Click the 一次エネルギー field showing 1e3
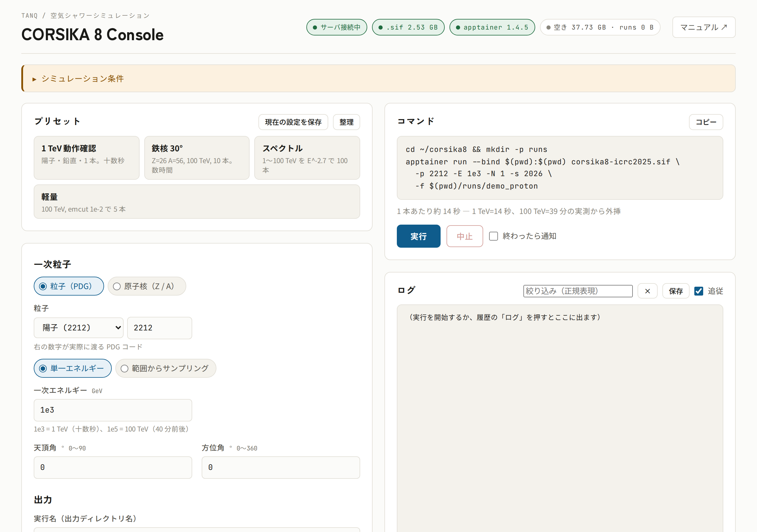Image resolution: width=757 pixels, height=532 pixels. 113,410
